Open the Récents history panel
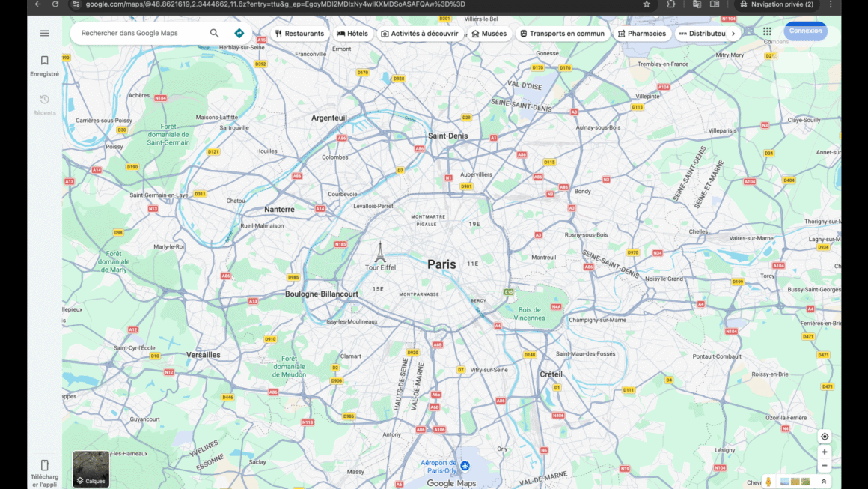 44,104
